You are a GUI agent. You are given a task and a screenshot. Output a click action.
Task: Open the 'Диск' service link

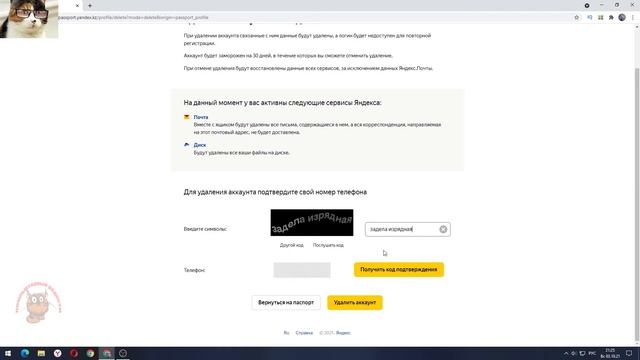[200, 145]
